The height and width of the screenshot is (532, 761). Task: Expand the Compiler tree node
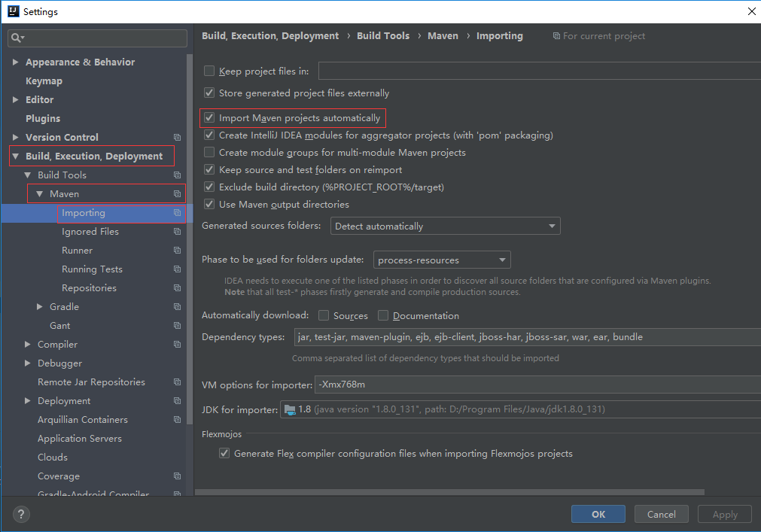point(28,345)
